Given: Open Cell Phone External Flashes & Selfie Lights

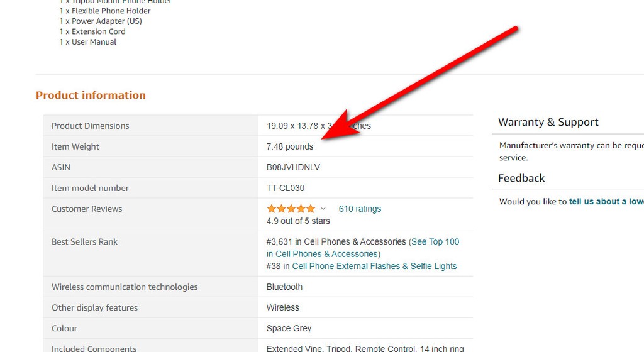Looking at the screenshot, I should (x=374, y=267).
